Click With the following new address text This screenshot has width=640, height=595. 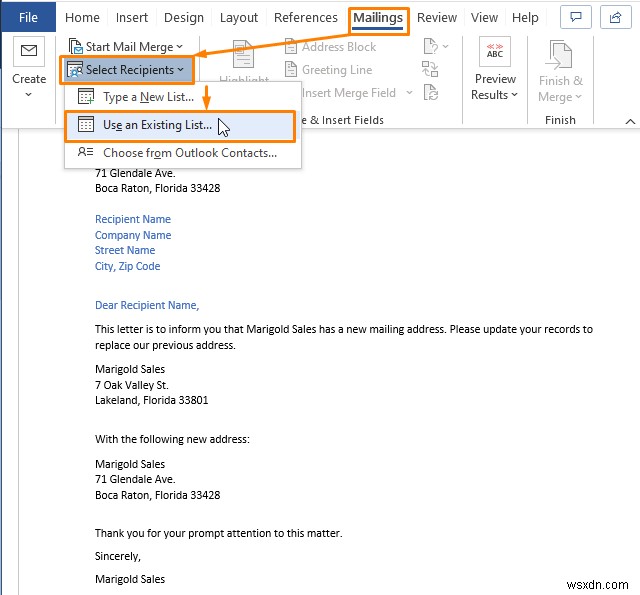click(x=172, y=439)
